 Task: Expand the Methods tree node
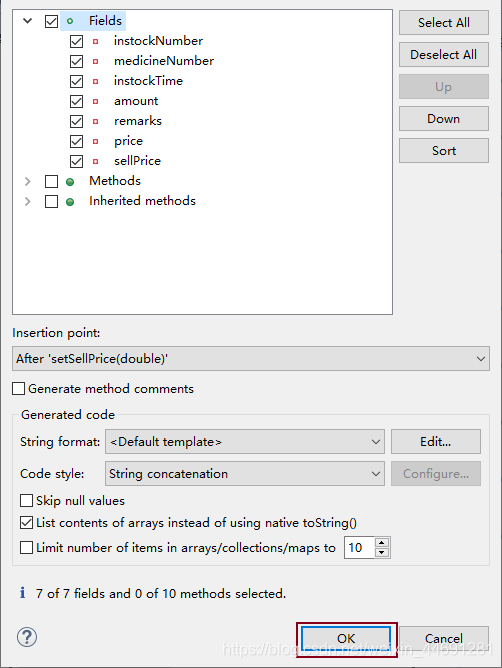coord(28,181)
